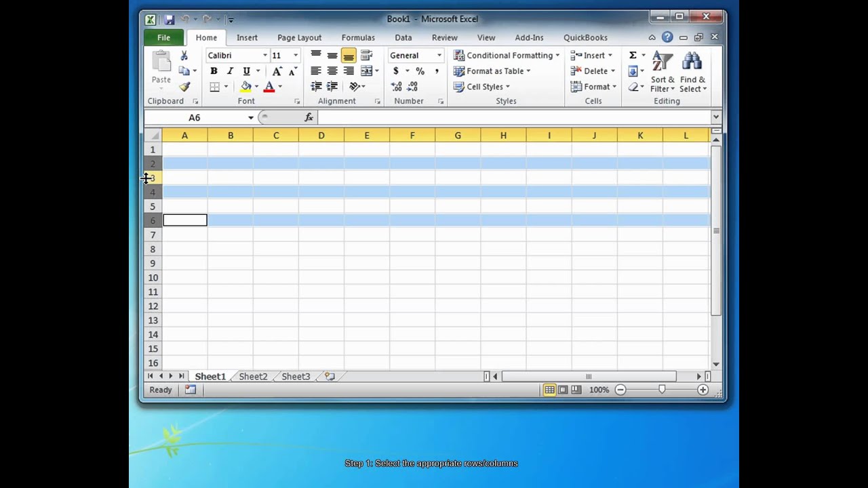Click the Format cells button
The image size is (868, 488).
[593, 87]
